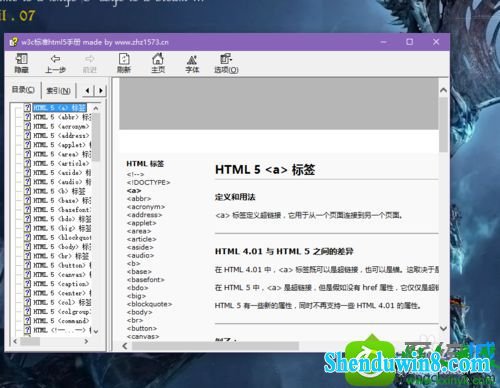Select tree item HTML 5 <base>

pyautogui.click(x=62, y=200)
